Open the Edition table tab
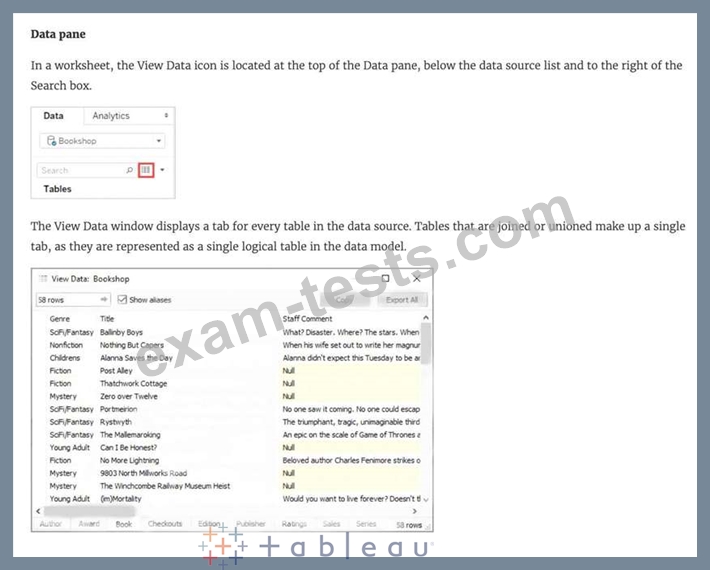 coord(209,524)
